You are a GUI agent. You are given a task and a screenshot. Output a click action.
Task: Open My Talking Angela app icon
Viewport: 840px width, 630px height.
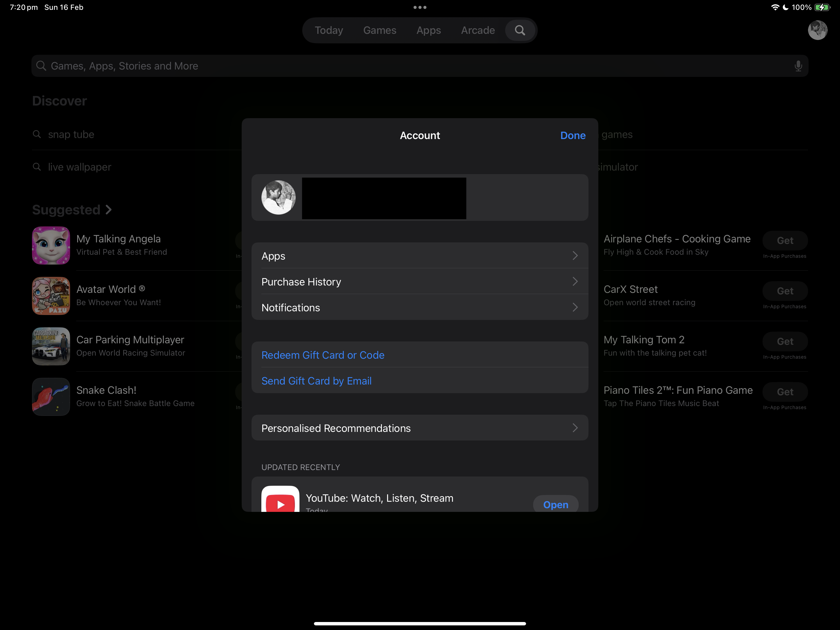click(x=51, y=245)
